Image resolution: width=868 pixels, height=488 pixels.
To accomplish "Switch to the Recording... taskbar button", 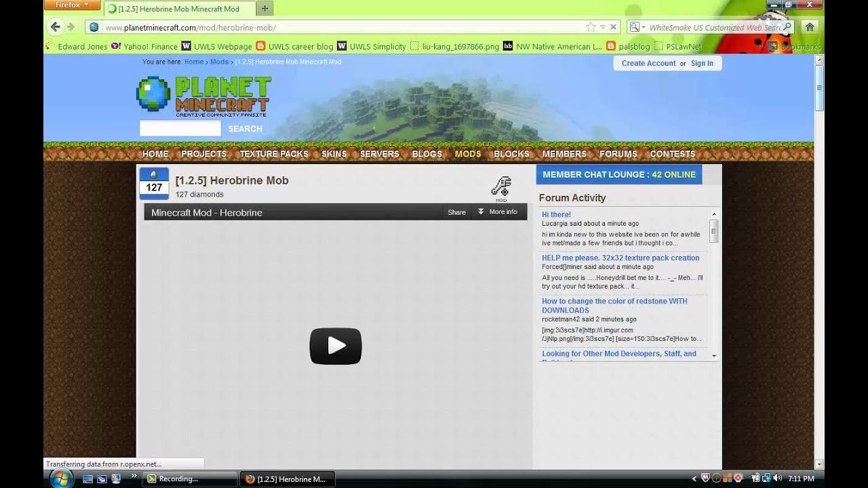I will point(190,479).
